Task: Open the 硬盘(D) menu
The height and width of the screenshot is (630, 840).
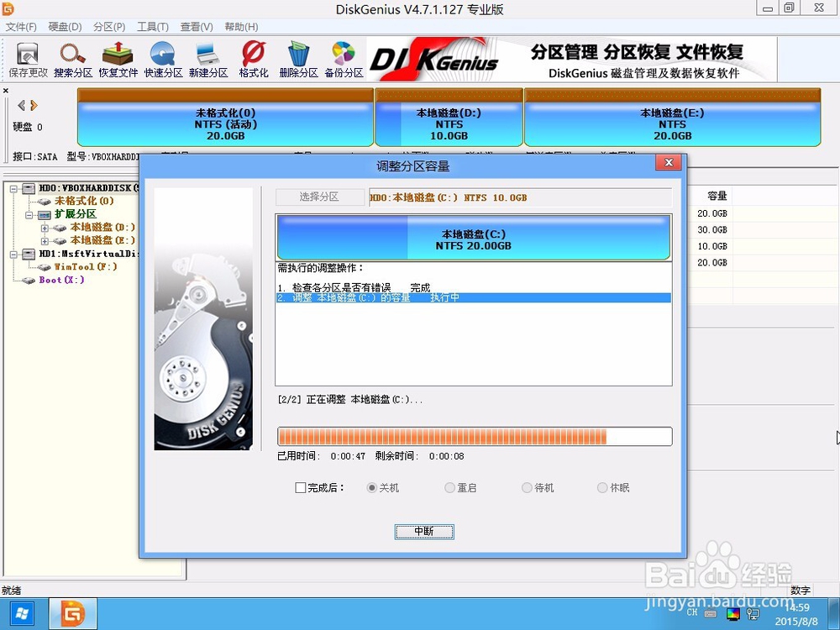Action: (x=65, y=27)
